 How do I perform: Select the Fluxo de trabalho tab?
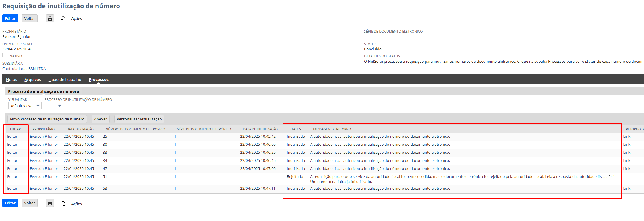[x=65, y=80]
